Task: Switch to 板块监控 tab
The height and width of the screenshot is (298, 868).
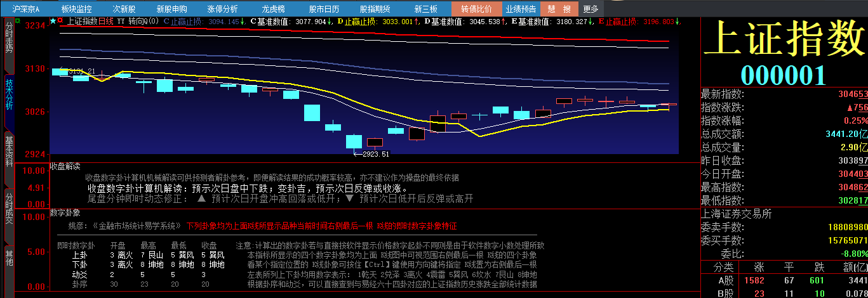Action: 76,9
